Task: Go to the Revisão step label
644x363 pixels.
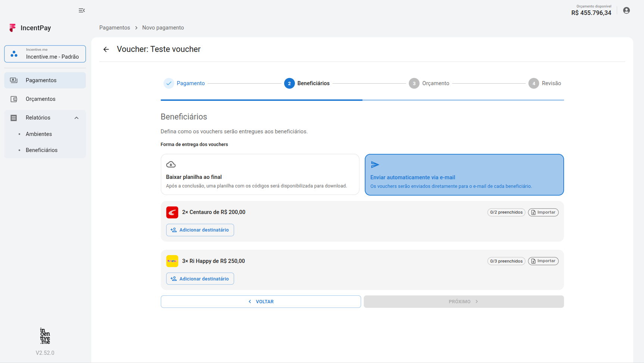Action: tap(551, 83)
